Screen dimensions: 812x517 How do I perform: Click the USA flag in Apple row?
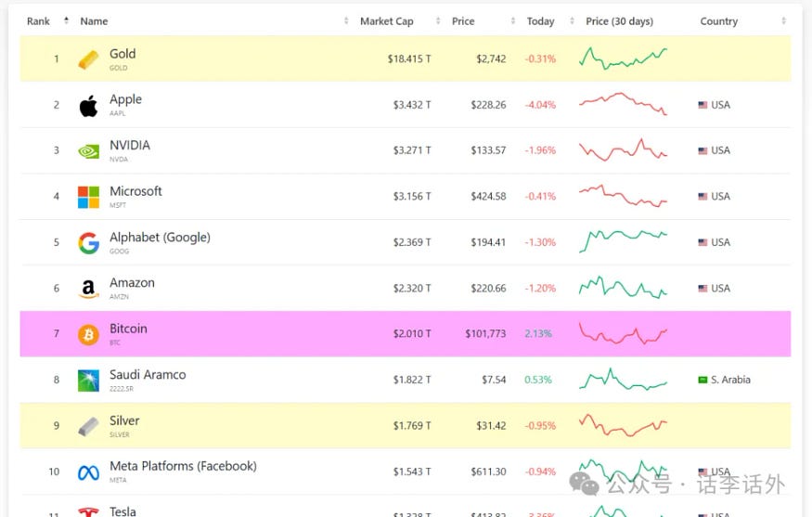click(702, 105)
